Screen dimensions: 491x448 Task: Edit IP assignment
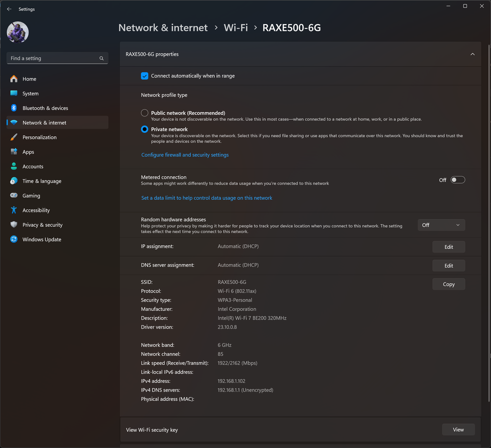(448, 247)
